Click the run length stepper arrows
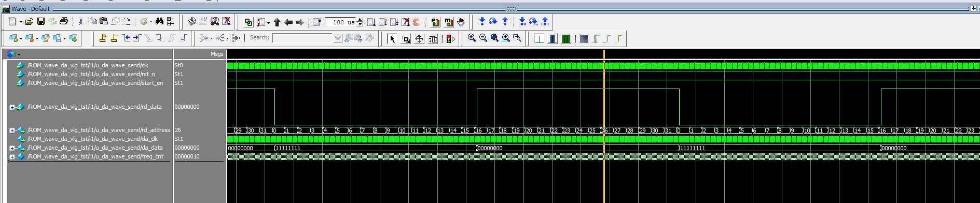This screenshot has width=980, height=203. click(360, 22)
